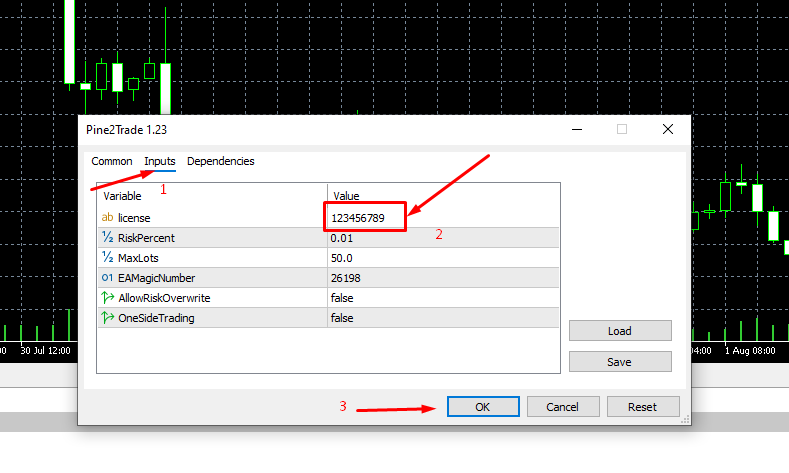Click the 30 Jul 12:00 chart time label

pos(45,350)
